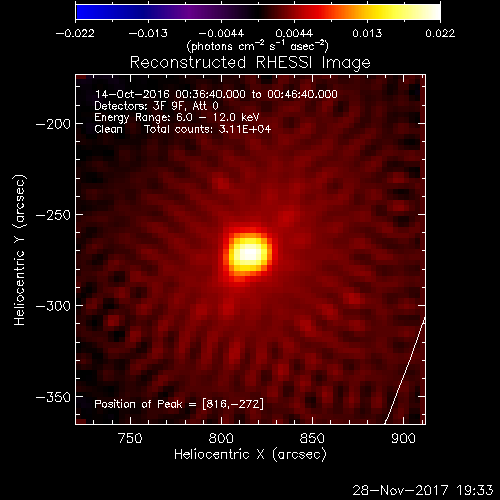The width and height of the screenshot is (500, 500).
Task: Click the word 'Clean' in the annotation
Action: (108, 129)
